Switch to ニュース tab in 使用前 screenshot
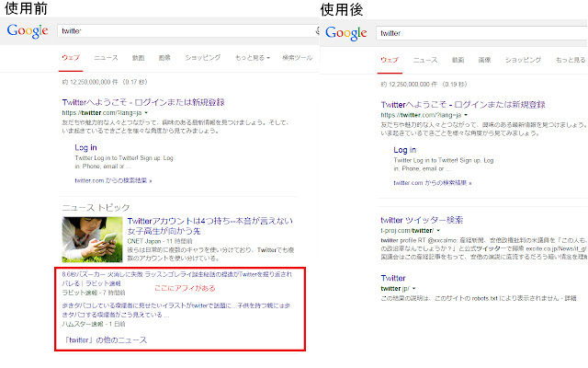This screenshot has width=588, height=368. point(106,58)
